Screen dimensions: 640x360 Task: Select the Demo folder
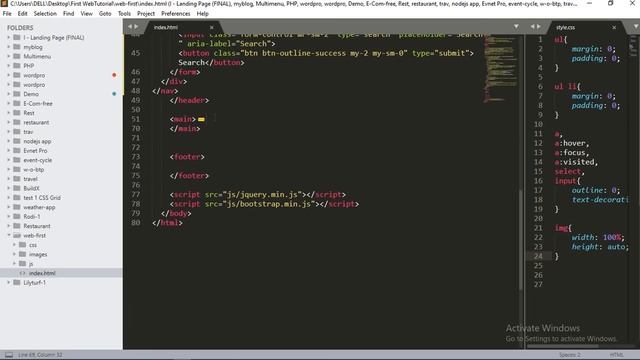pyautogui.click(x=31, y=94)
